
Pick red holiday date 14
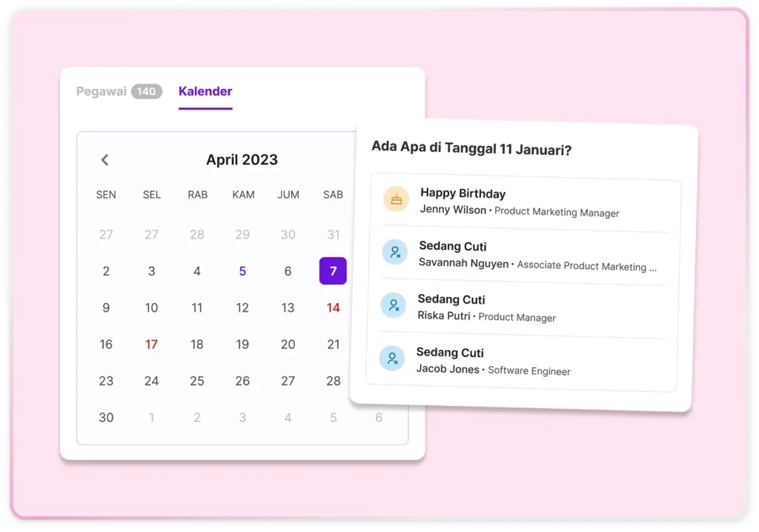334,307
